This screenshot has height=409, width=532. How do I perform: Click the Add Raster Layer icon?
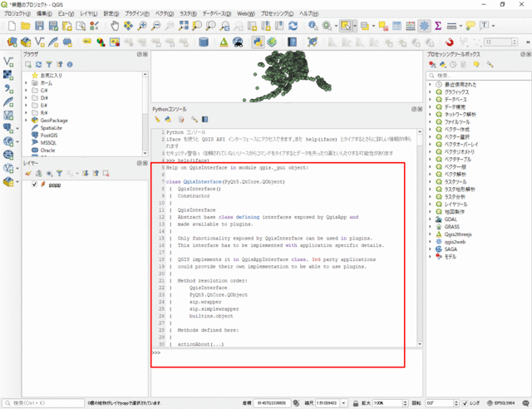click(8, 76)
